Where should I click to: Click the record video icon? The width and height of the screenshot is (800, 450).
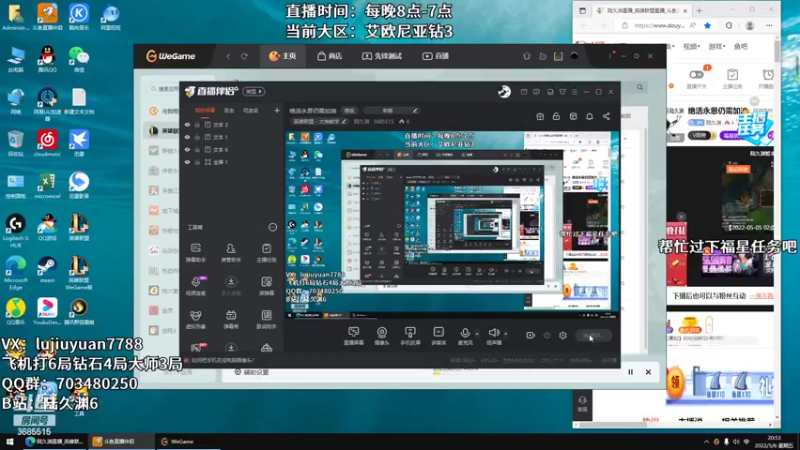(x=531, y=335)
